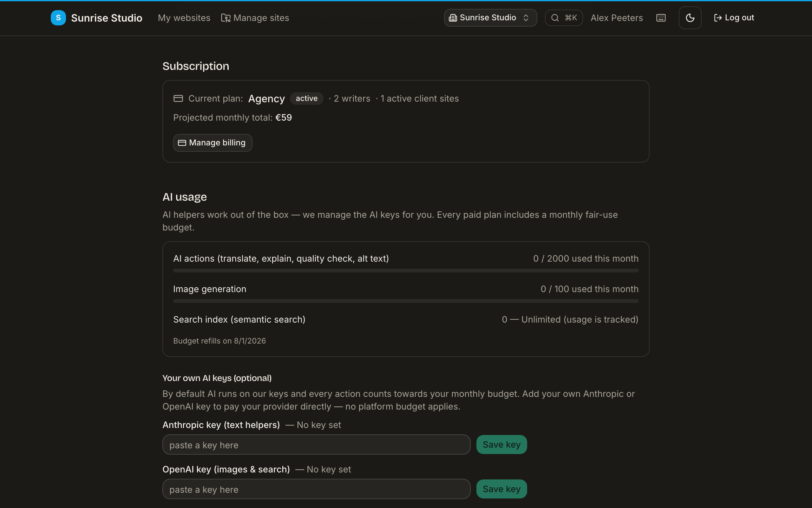
Task: Click the 'AI usage' heading
Action: (185, 197)
